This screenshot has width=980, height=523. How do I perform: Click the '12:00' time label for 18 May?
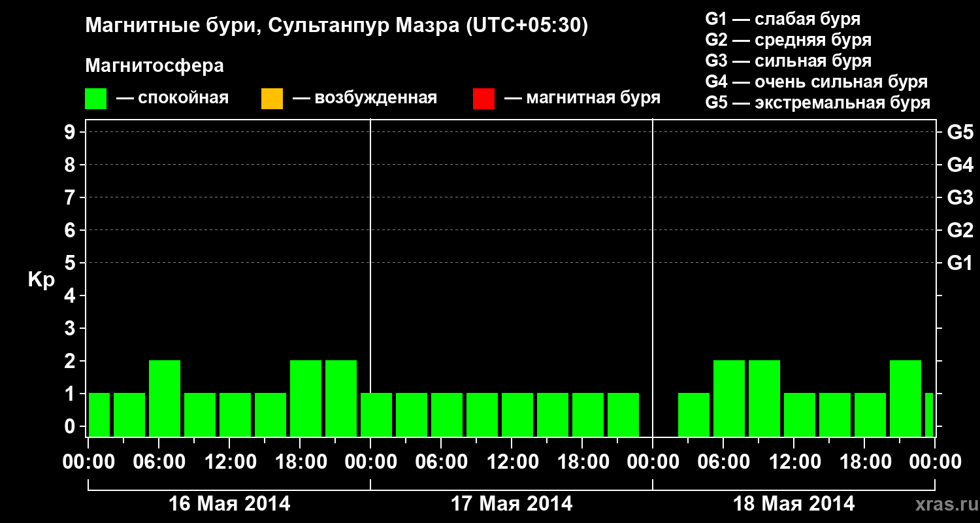point(794,462)
